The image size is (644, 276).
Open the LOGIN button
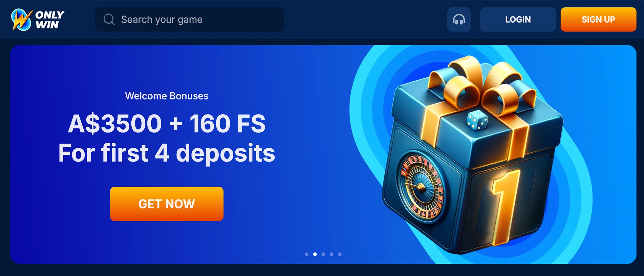tap(518, 20)
